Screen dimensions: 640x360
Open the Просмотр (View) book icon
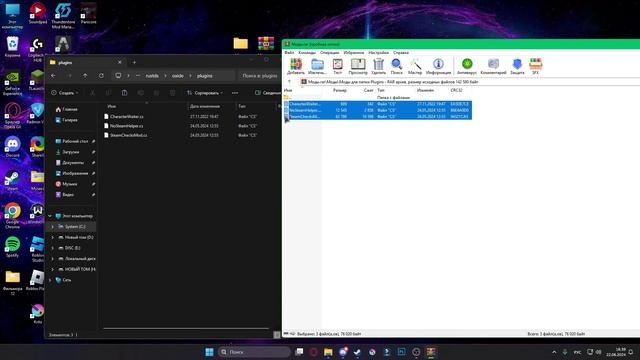point(358,64)
